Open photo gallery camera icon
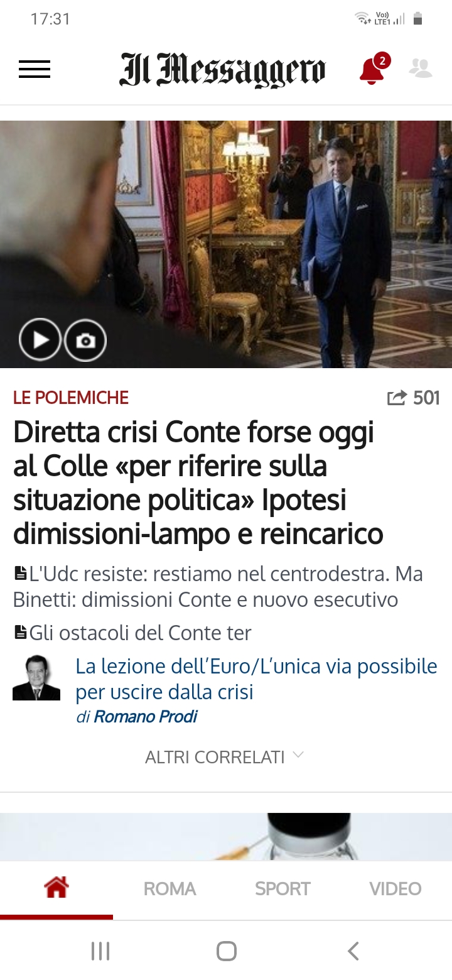 point(85,340)
